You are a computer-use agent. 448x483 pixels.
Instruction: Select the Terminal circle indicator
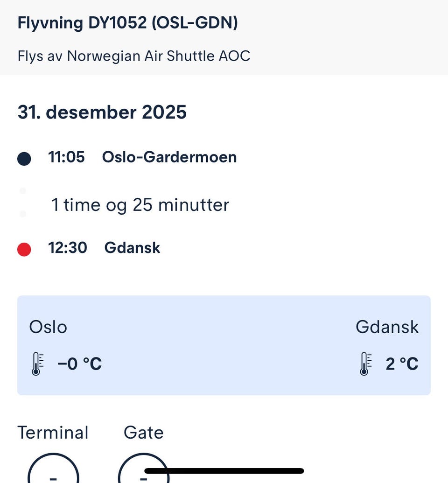point(53,470)
